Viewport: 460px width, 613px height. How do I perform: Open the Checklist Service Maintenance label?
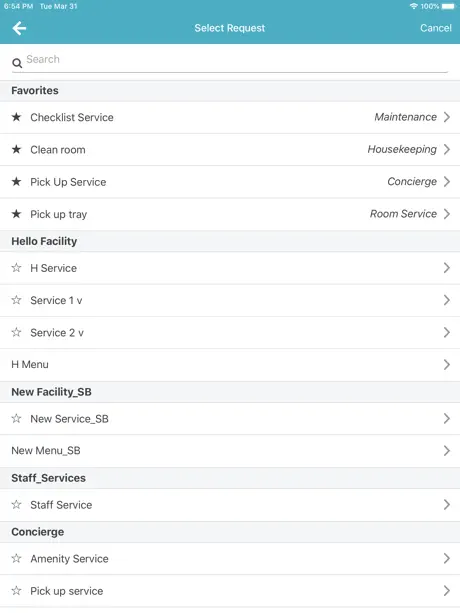[405, 117]
